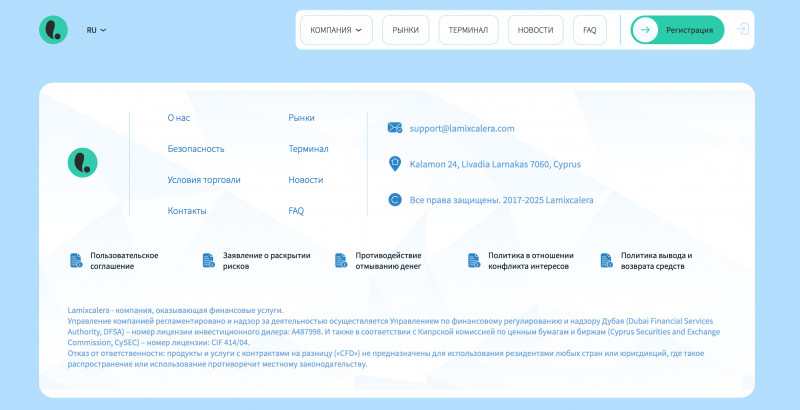Open the О нас footer link

tap(179, 118)
